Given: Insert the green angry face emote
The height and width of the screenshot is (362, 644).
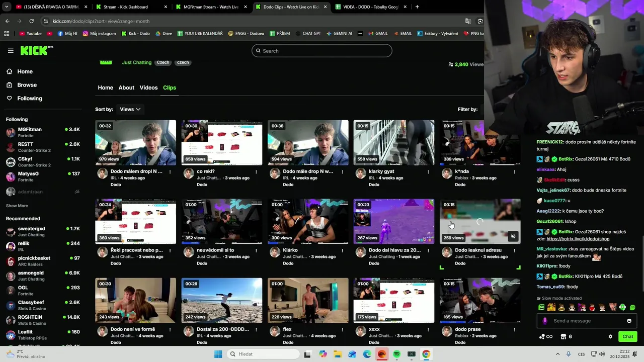Looking at the screenshot, I should coord(541,307).
